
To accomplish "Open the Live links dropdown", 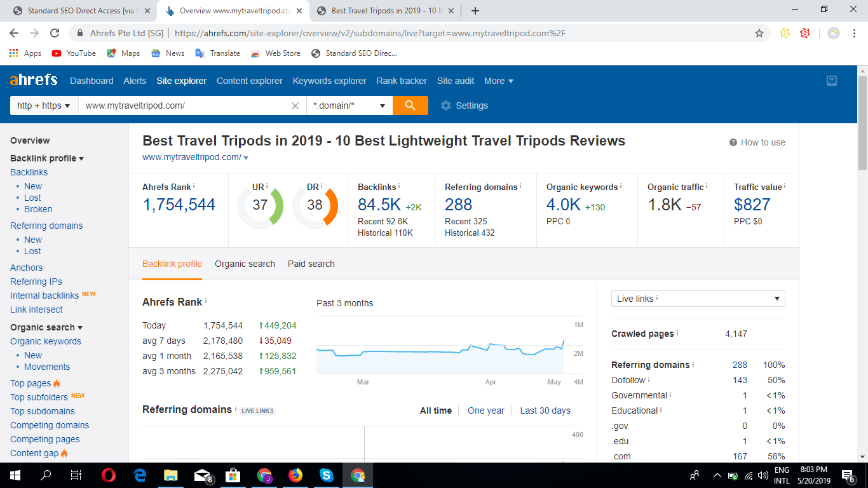I will [698, 298].
